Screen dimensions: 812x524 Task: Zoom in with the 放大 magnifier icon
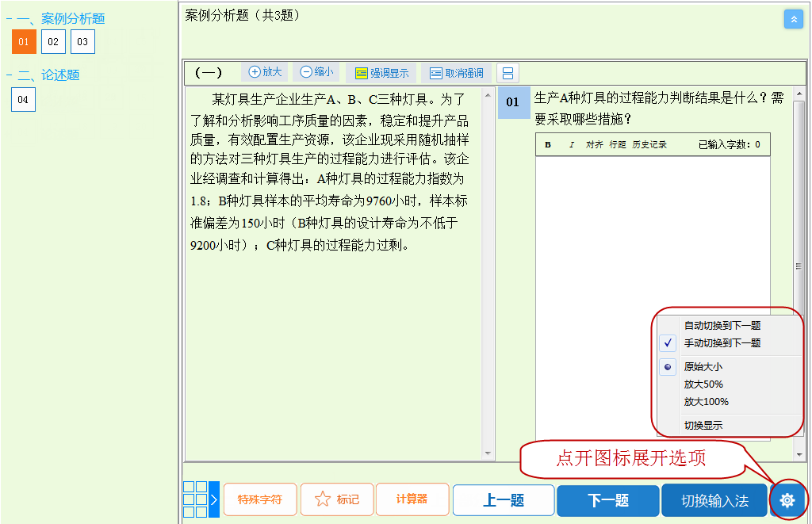pyautogui.click(x=264, y=72)
